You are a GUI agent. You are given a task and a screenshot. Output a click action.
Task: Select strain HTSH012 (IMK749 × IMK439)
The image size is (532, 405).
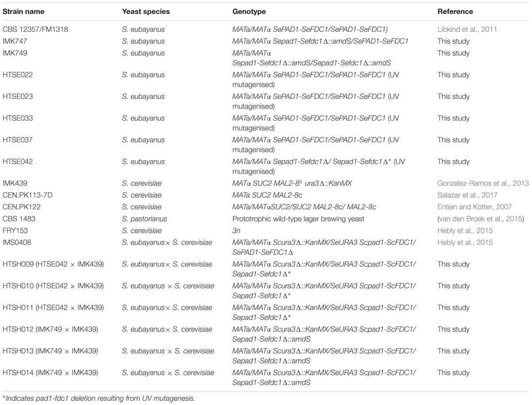[50, 330]
